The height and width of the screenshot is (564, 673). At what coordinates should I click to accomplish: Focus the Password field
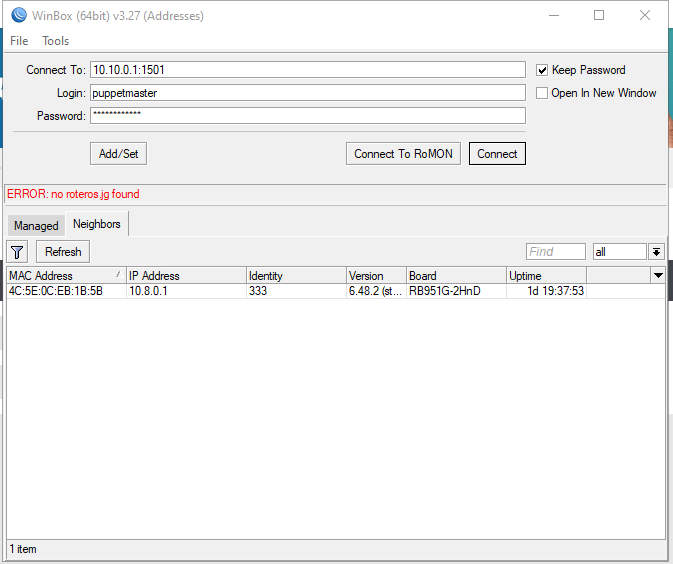pos(308,115)
